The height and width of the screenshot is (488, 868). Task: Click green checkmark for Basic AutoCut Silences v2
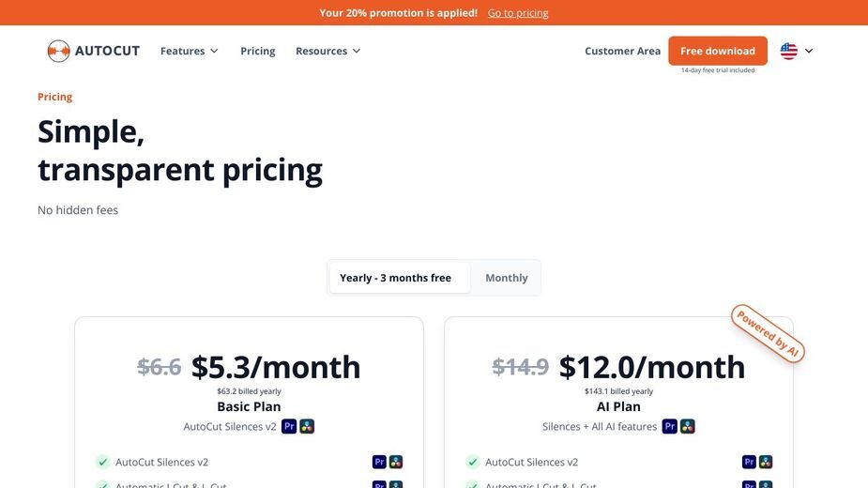[102, 462]
